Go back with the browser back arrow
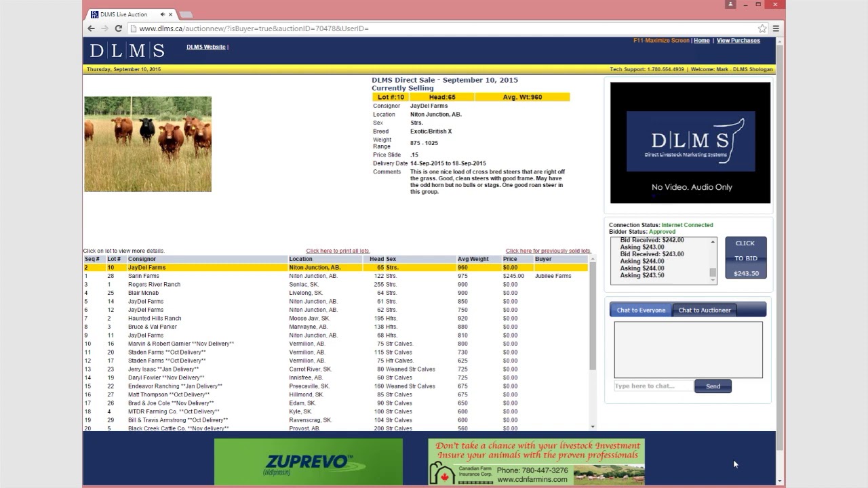868x488 pixels. (x=91, y=28)
